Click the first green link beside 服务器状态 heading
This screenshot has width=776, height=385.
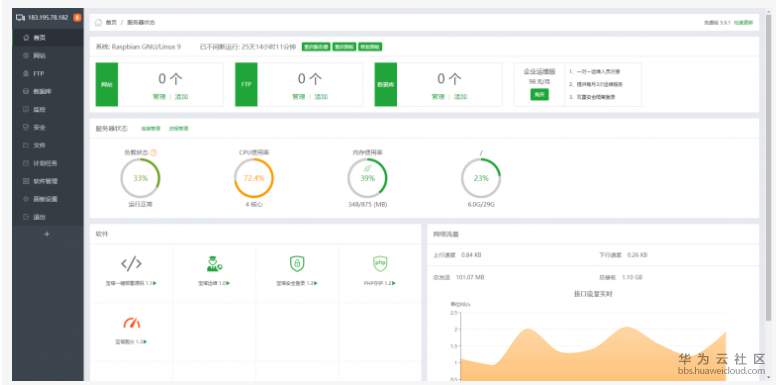click(151, 129)
